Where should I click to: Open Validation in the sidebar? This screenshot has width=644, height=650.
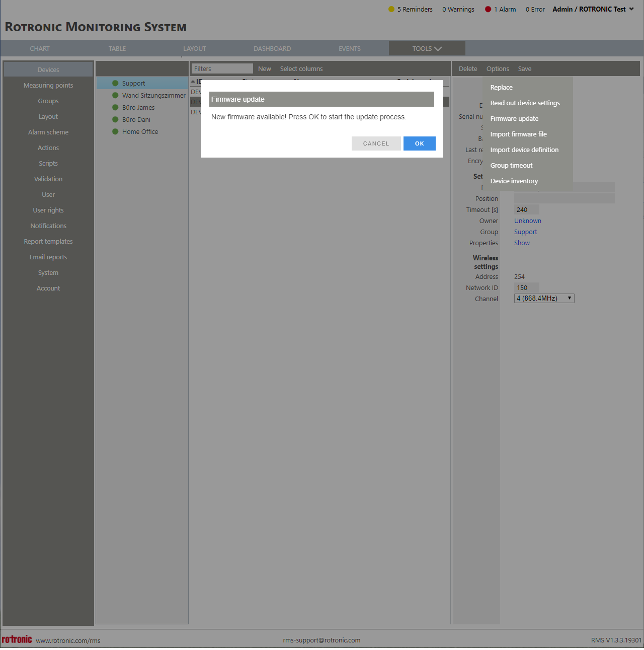pyautogui.click(x=48, y=179)
